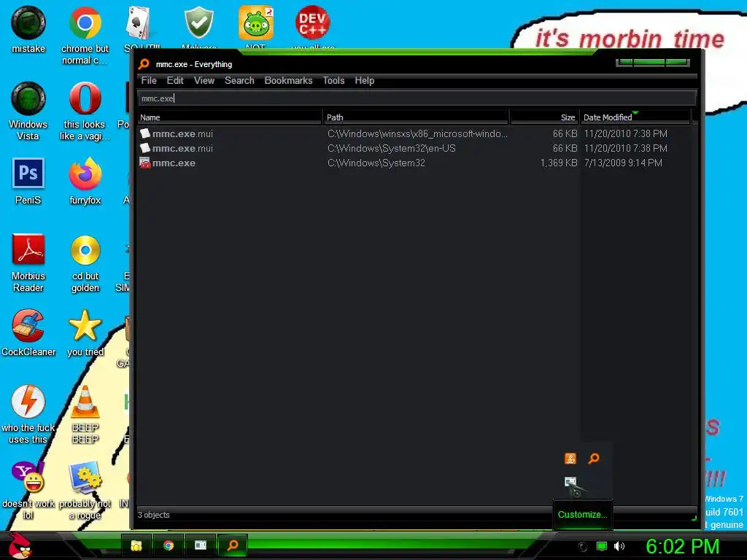Sort results by Path column header
This screenshot has height=560, width=747.
(x=416, y=117)
